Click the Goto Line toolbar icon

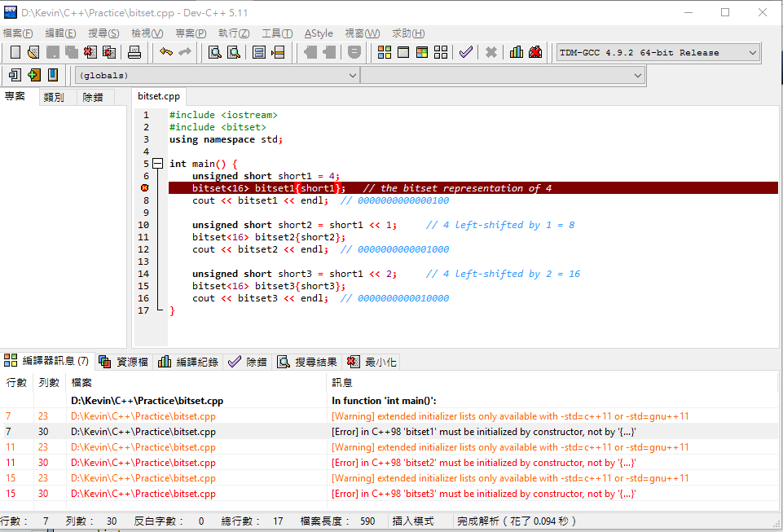pos(278,52)
